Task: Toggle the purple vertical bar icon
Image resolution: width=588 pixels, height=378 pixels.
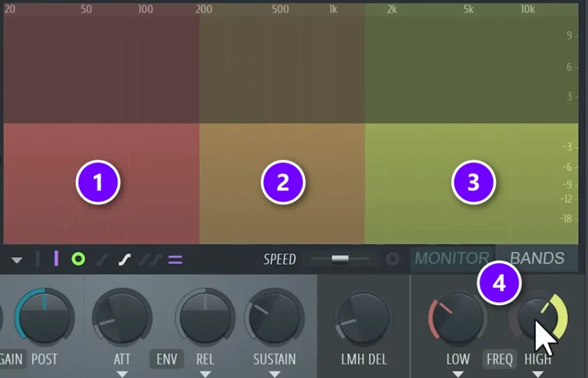Action: [56, 259]
